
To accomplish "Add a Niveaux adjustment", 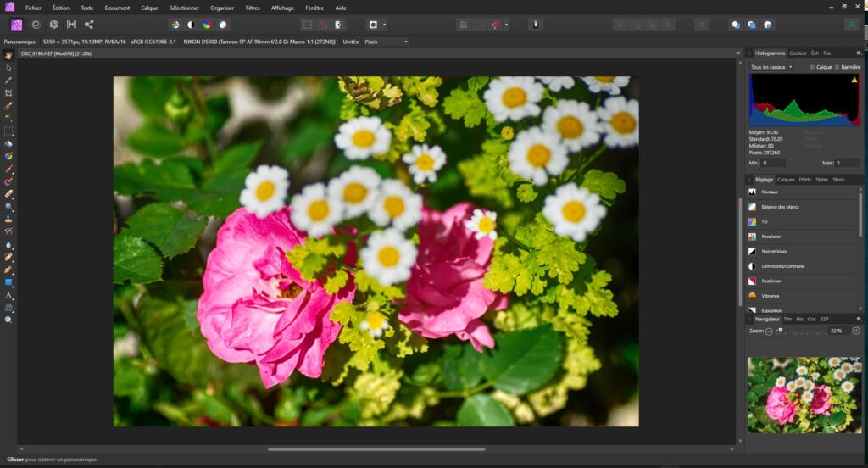I will coord(770,192).
